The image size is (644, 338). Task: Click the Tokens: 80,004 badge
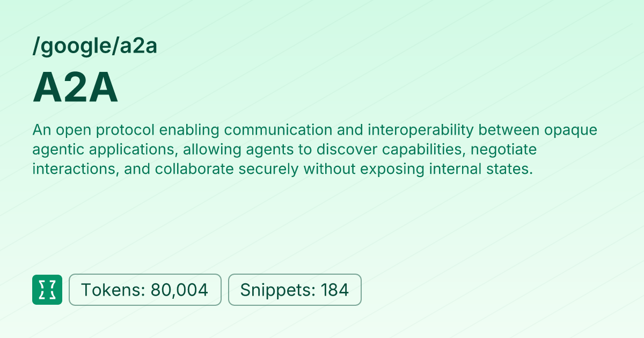(145, 290)
